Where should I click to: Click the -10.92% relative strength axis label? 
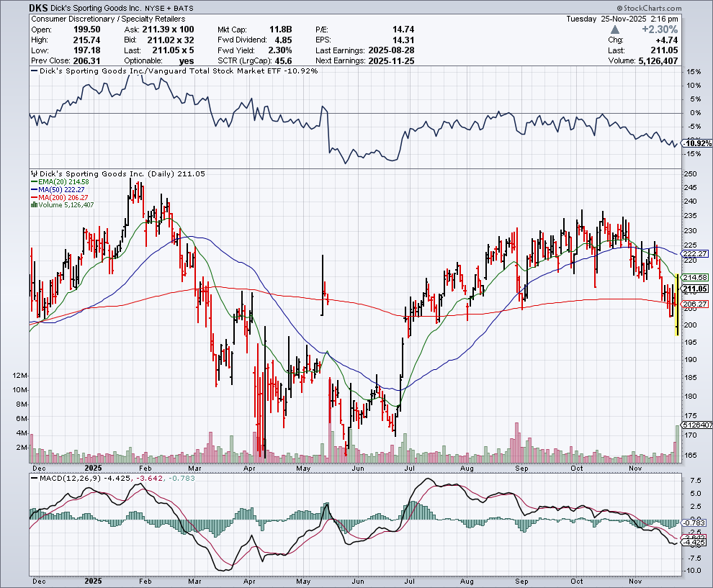tap(696, 143)
